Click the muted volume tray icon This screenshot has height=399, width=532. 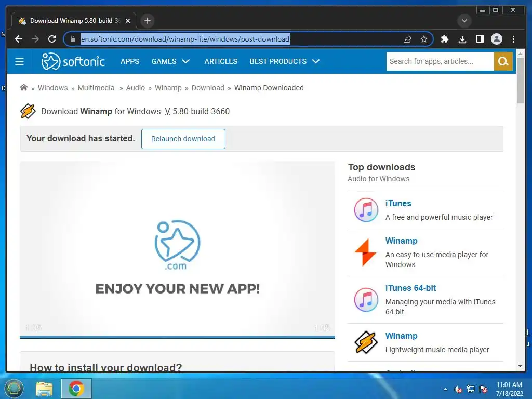[x=458, y=389]
